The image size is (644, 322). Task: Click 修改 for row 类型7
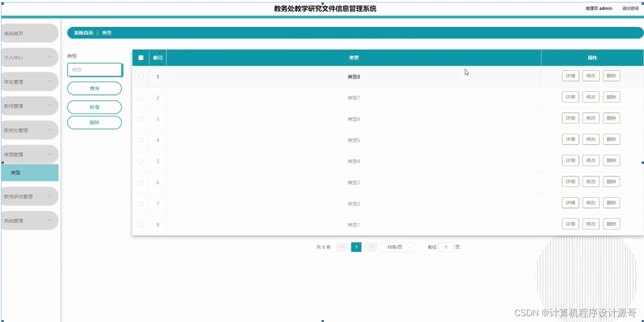click(x=591, y=97)
